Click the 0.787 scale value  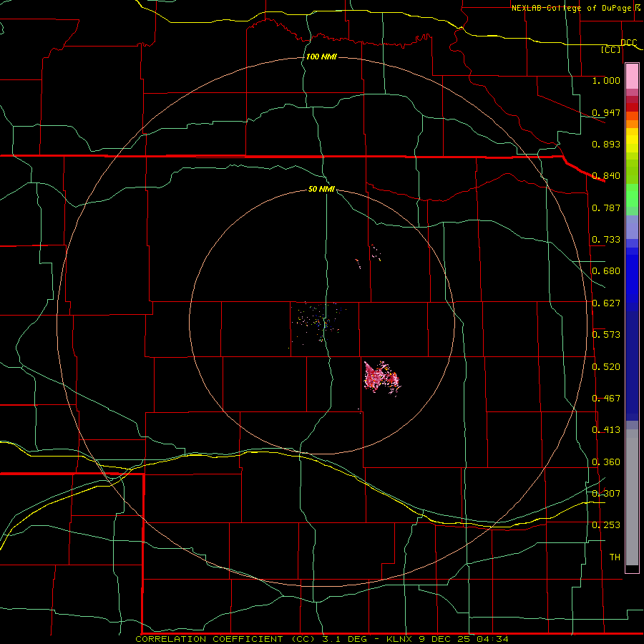pos(606,208)
